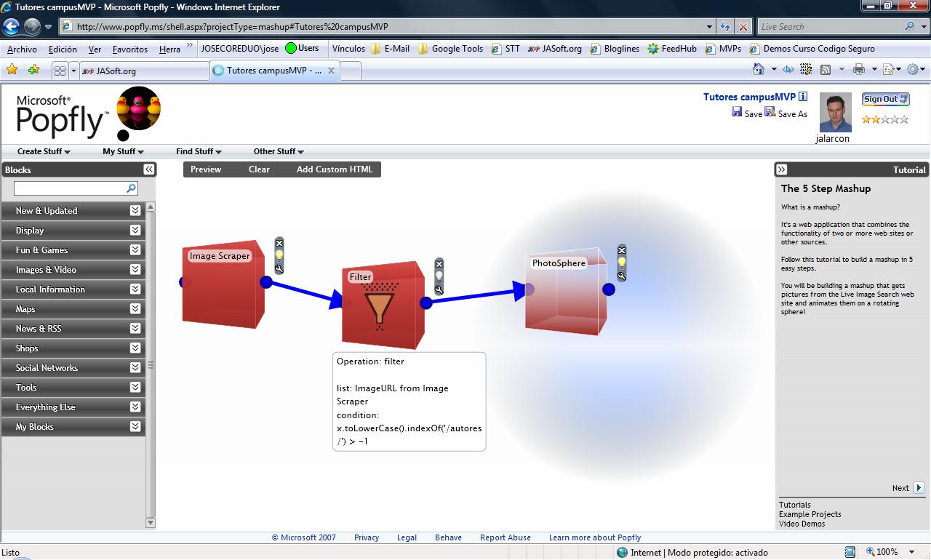The image size is (931, 560).
Task: Open the Herramientas (Herra) browser menu
Action: pos(169,49)
